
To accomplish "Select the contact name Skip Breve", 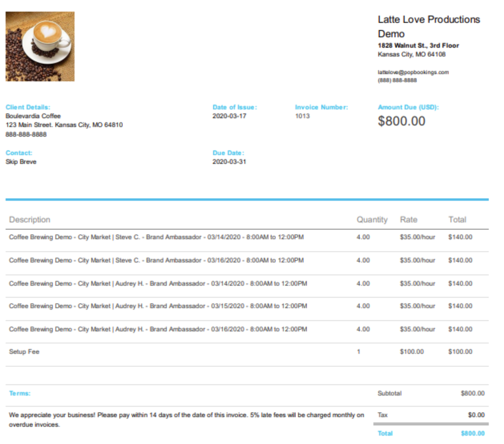I will [21, 161].
